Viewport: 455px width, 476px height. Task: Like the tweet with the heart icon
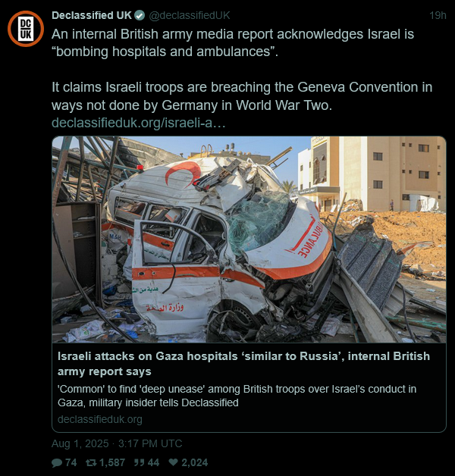pyautogui.click(x=173, y=462)
